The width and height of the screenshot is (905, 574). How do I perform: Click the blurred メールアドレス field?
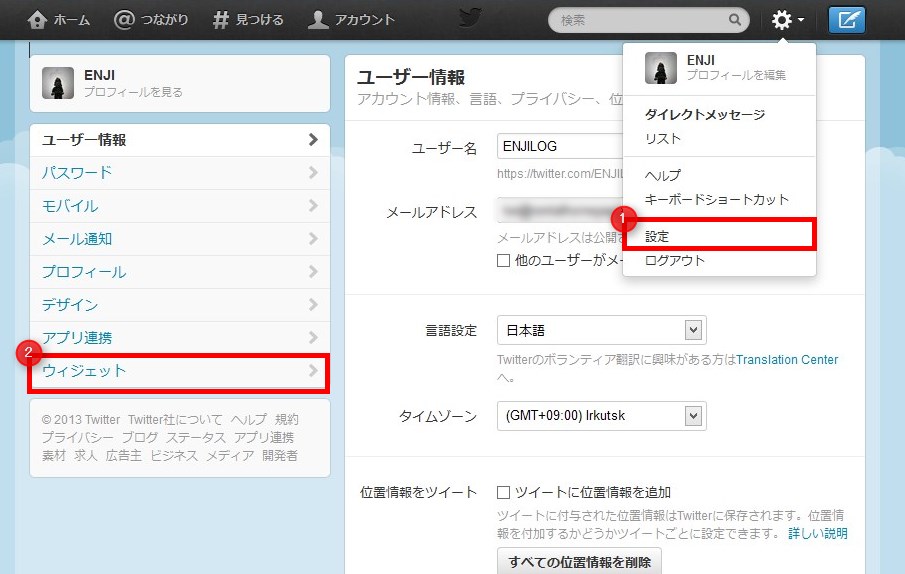coord(560,211)
